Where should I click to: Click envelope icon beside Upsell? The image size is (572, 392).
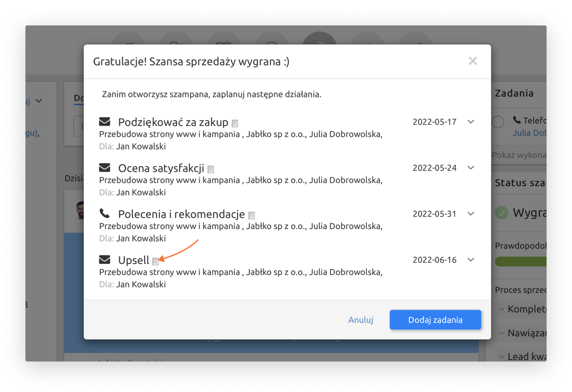pyautogui.click(x=105, y=260)
